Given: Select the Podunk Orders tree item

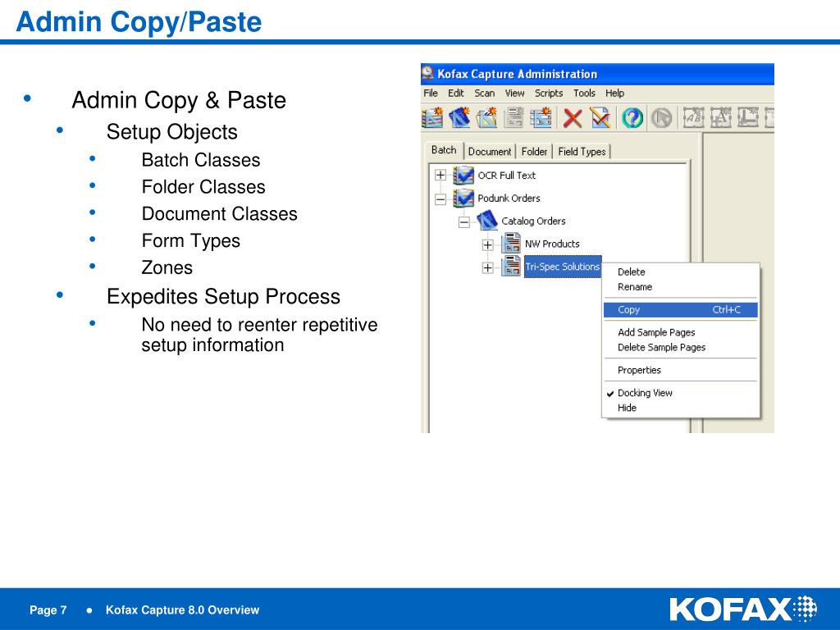Looking at the screenshot, I should (x=509, y=199).
